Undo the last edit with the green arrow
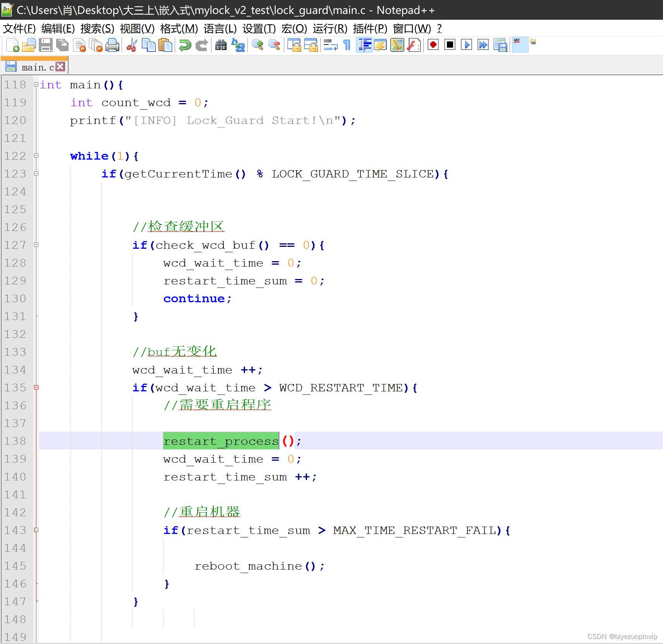The width and height of the screenshot is (663, 644). 185,45
